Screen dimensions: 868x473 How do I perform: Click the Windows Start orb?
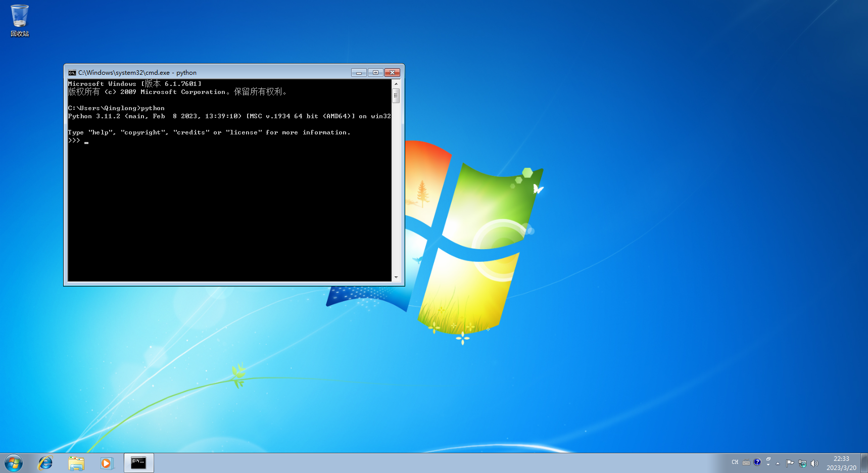click(x=14, y=463)
